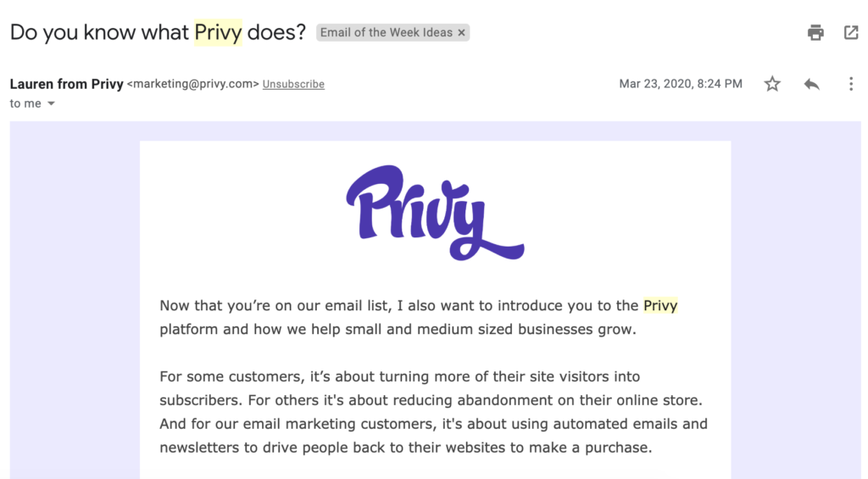Open the Email of the Week Ideas label
This screenshot has height=479, width=868.
[386, 33]
